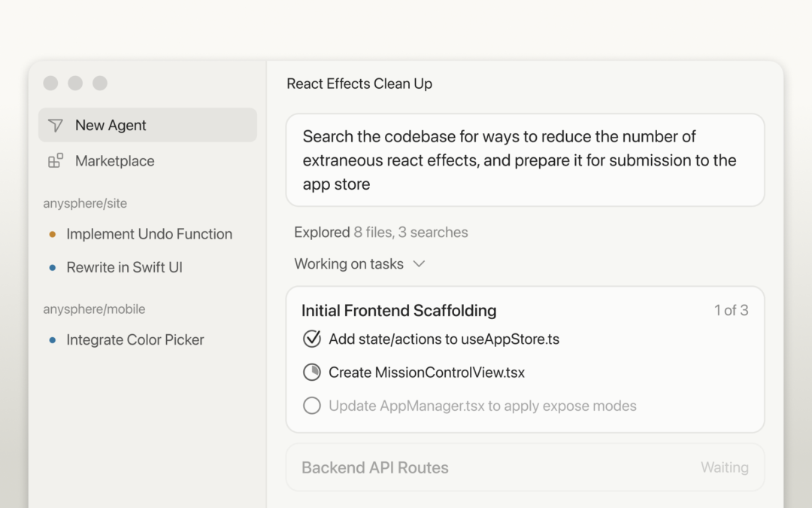
Task: Expand the Working on tasks chevron
Action: 420,264
